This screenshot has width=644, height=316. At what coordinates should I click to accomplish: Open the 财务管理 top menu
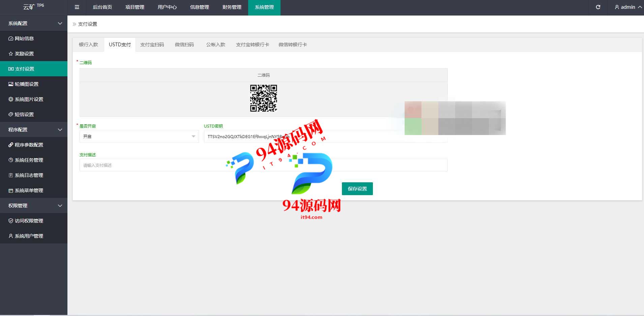coord(232,7)
